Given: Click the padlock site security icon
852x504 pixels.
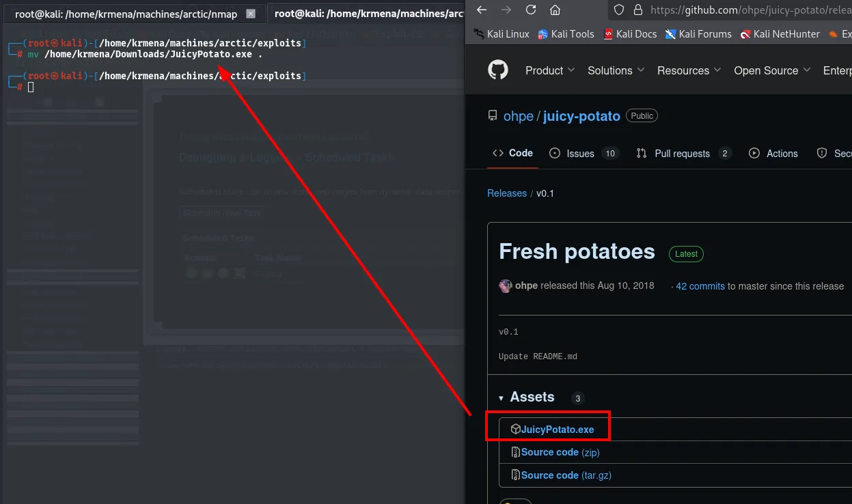Looking at the screenshot, I should point(638,10).
